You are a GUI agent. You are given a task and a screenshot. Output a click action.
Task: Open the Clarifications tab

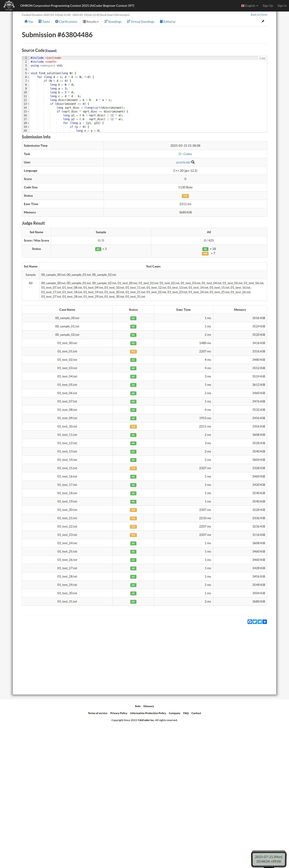coord(66,22)
